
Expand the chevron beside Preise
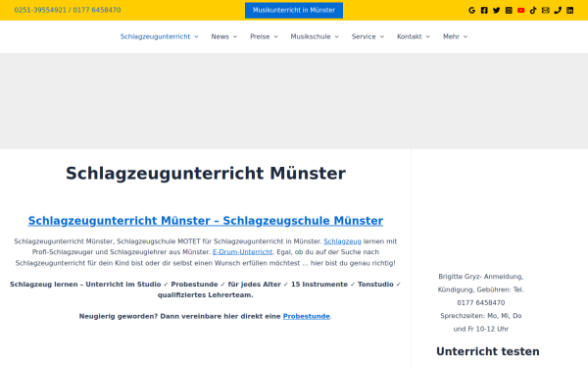276,37
